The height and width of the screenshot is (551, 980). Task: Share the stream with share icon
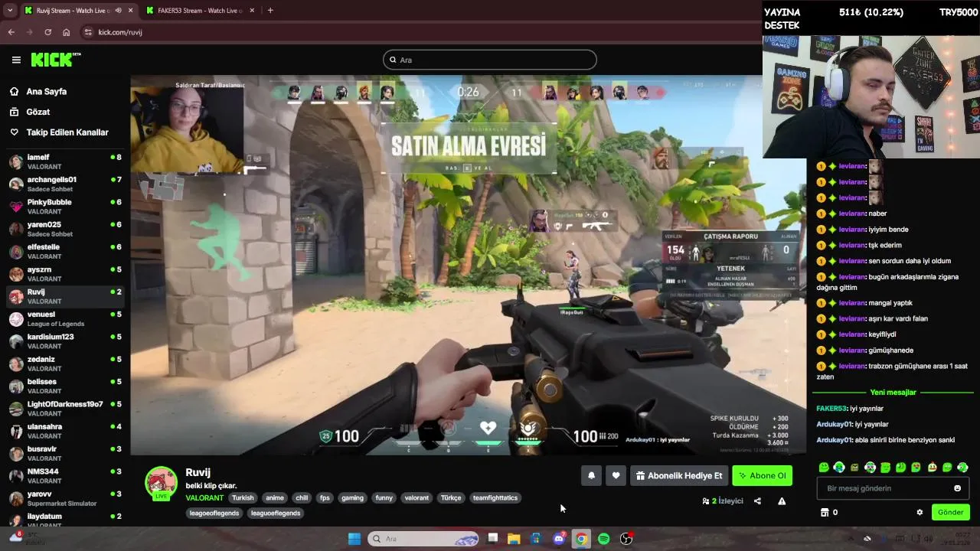click(757, 501)
